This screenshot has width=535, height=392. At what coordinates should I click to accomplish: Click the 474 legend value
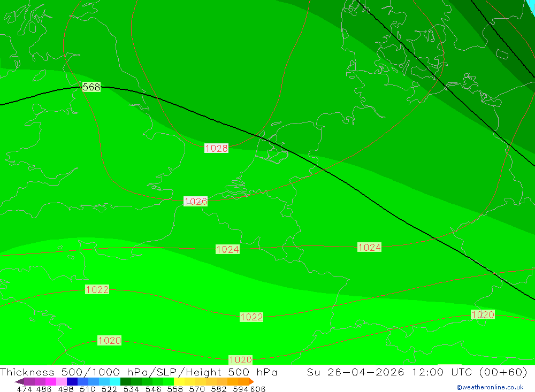coord(24,389)
